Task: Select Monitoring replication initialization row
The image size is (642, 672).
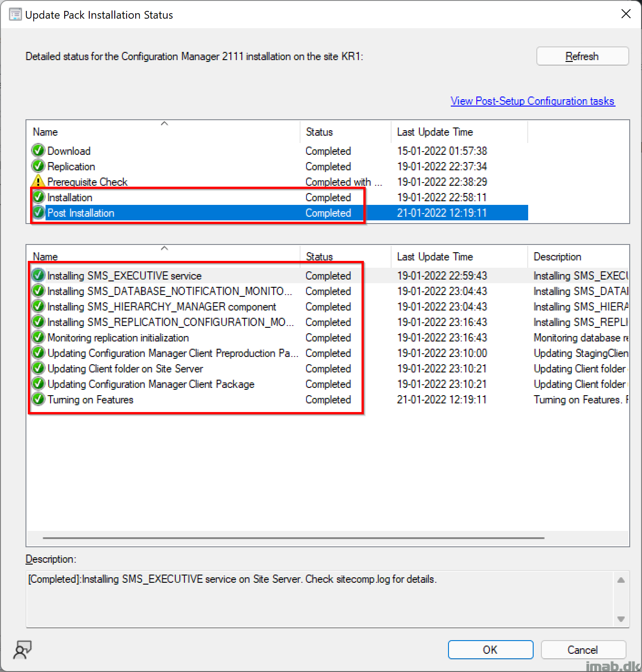Action: click(x=328, y=337)
